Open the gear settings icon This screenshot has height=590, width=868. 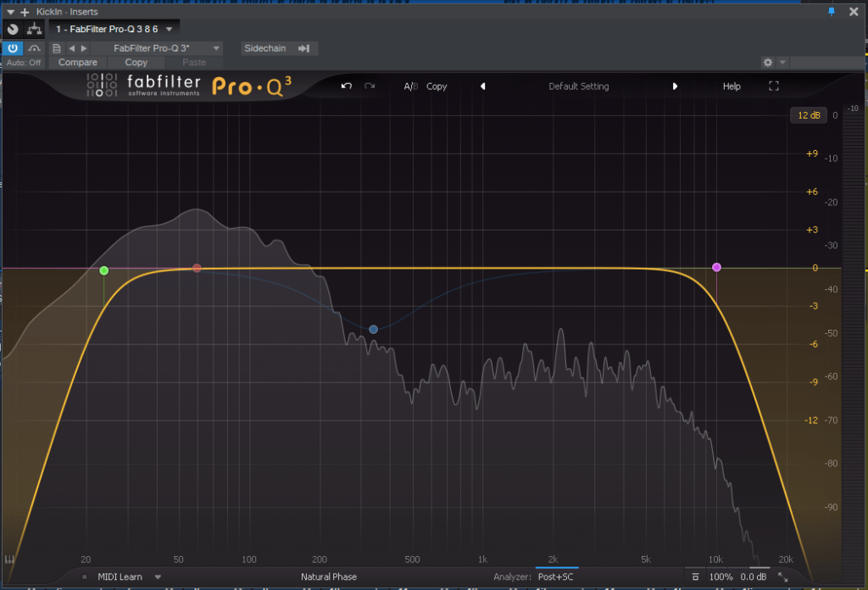tap(768, 63)
